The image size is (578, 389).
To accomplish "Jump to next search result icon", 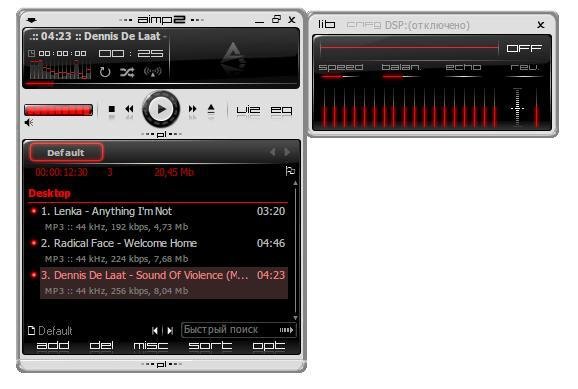I will pyautogui.click(x=170, y=331).
